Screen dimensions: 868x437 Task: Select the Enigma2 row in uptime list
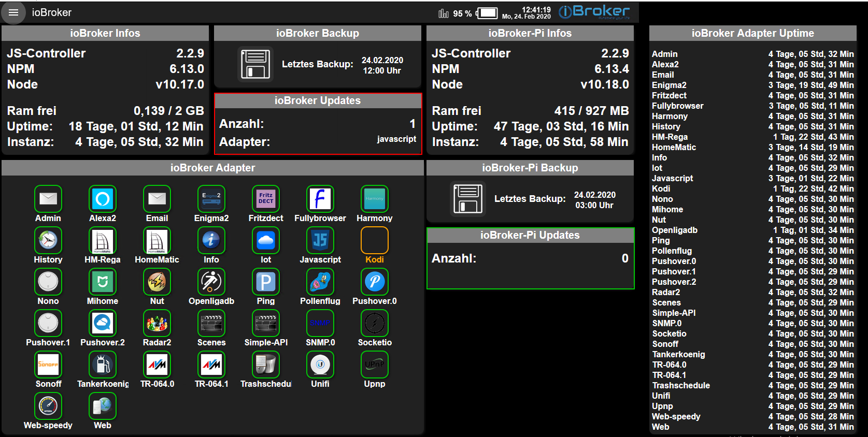click(x=753, y=85)
